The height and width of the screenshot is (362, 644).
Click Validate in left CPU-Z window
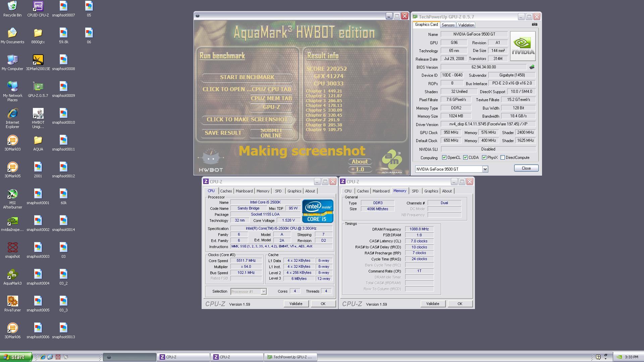pyautogui.click(x=296, y=304)
